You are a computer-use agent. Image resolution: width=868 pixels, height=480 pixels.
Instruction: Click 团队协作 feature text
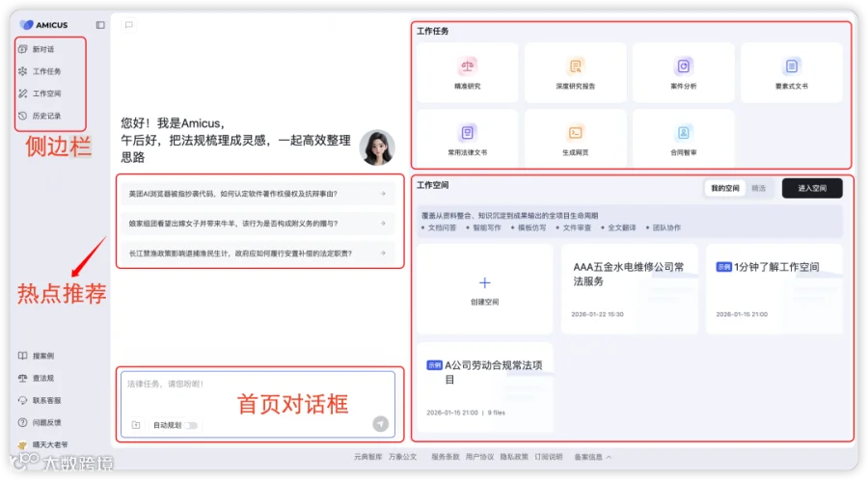(666, 227)
